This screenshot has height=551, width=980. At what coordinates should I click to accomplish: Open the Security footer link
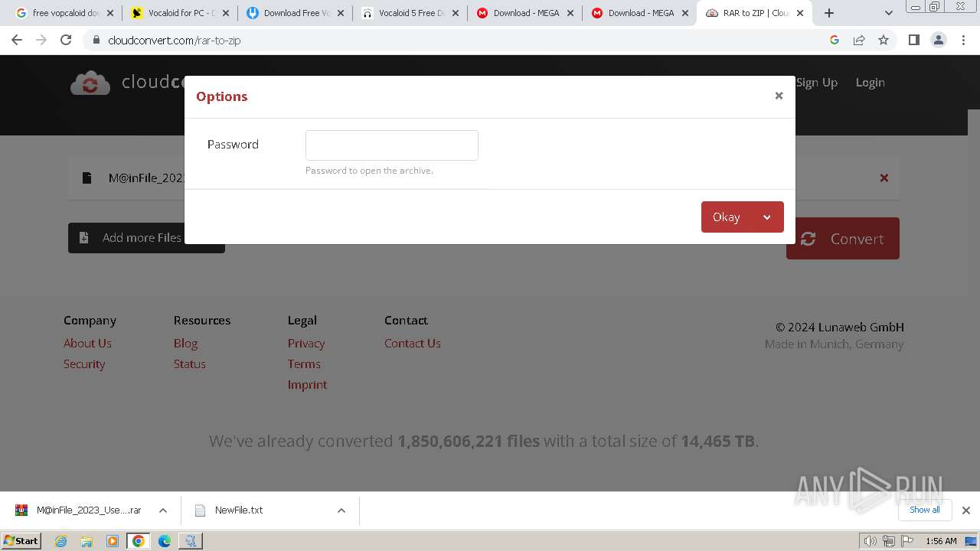(x=84, y=364)
